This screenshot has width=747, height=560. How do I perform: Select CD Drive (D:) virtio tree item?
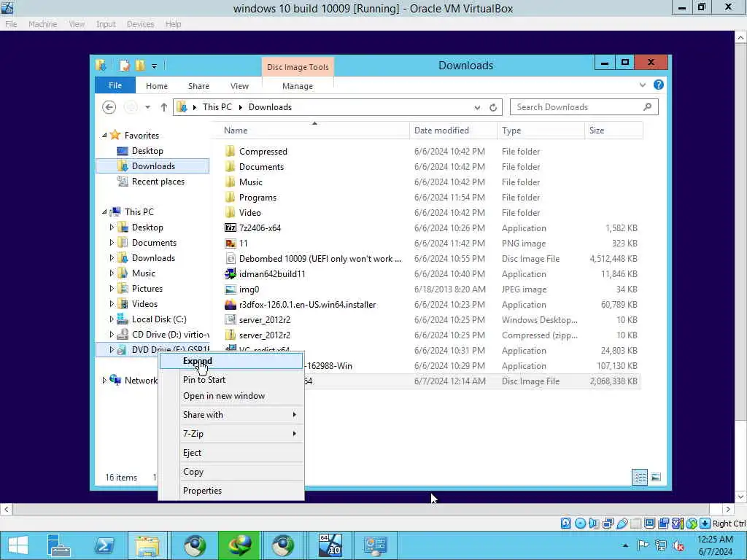coord(164,334)
